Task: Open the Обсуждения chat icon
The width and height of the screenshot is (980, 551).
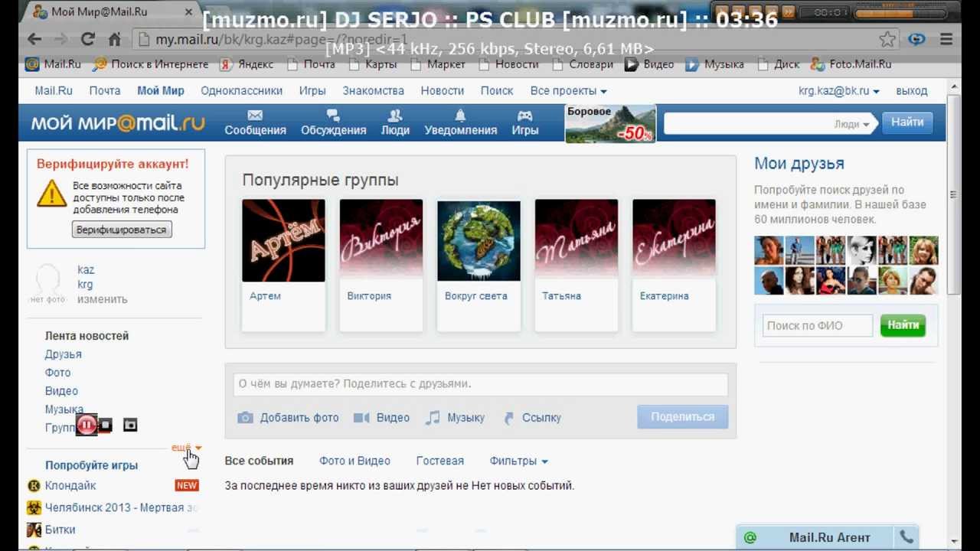Action: click(x=333, y=116)
